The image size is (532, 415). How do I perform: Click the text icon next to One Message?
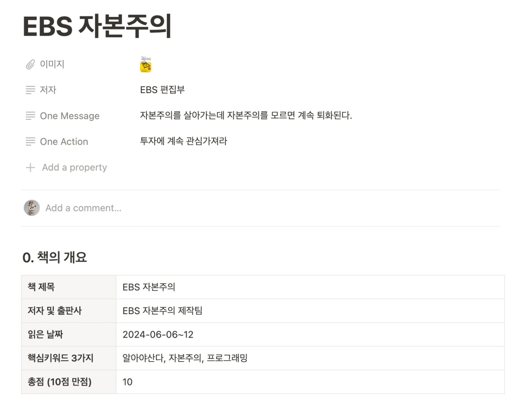(x=30, y=116)
